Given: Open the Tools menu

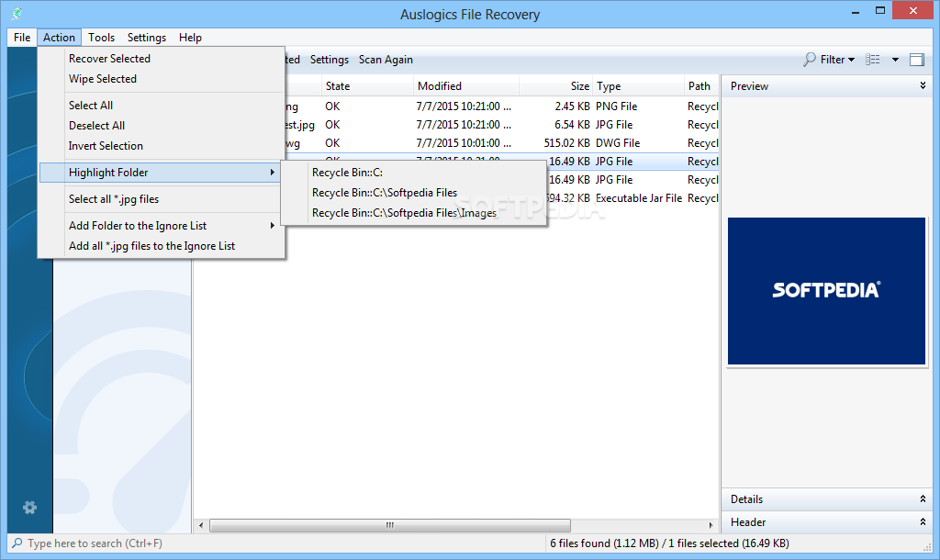Looking at the screenshot, I should (101, 37).
